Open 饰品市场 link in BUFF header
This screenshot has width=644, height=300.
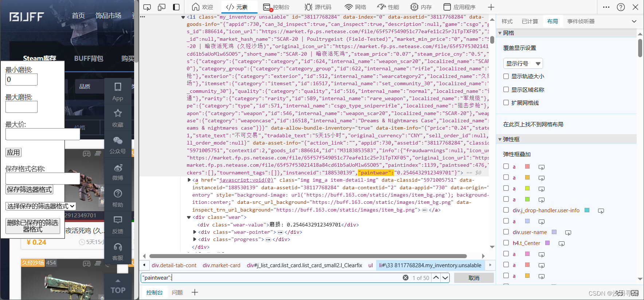coord(108,16)
